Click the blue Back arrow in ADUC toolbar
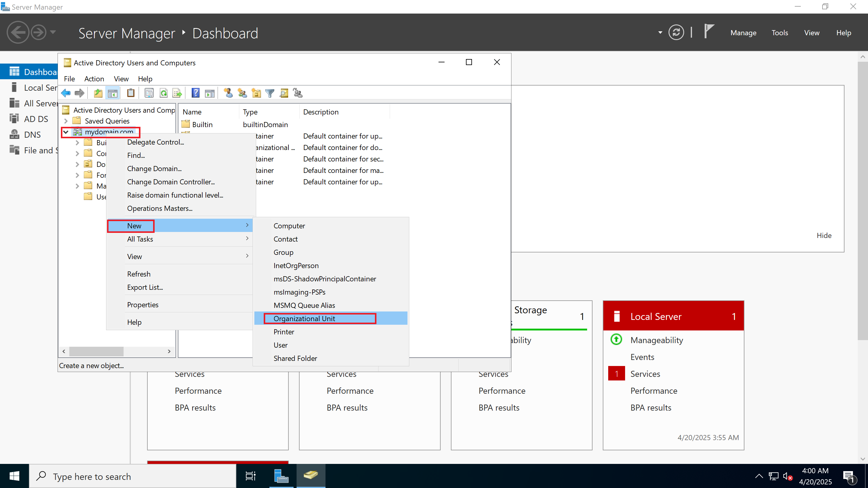Viewport: 868px width, 488px height. pyautogui.click(x=66, y=93)
